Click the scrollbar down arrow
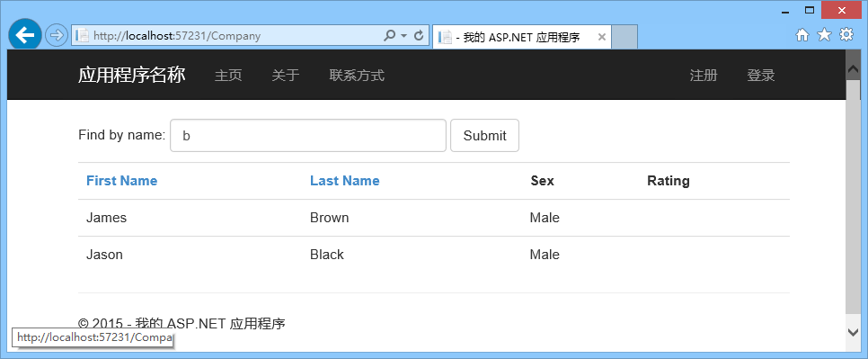 click(853, 332)
